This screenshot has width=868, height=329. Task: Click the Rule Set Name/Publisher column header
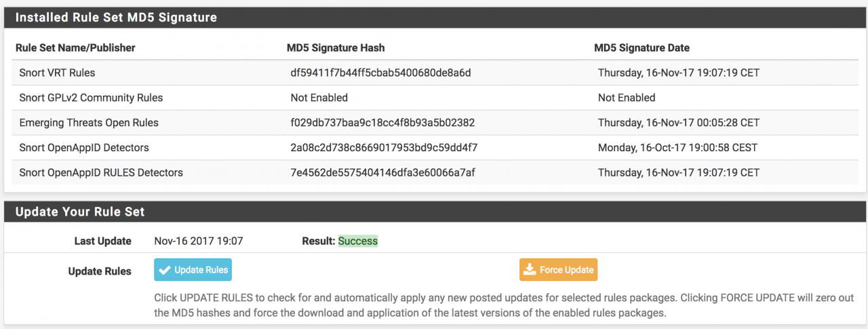[75, 47]
